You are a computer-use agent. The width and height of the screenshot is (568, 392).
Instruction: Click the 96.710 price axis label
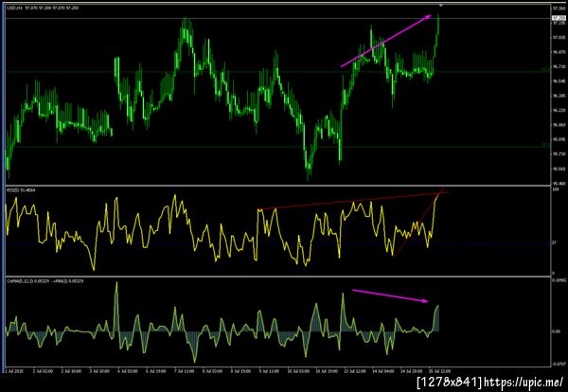pos(558,66)
